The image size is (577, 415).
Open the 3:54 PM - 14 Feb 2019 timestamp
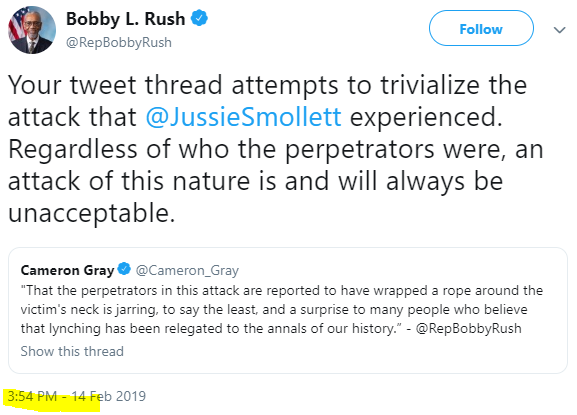click(77, 397)
